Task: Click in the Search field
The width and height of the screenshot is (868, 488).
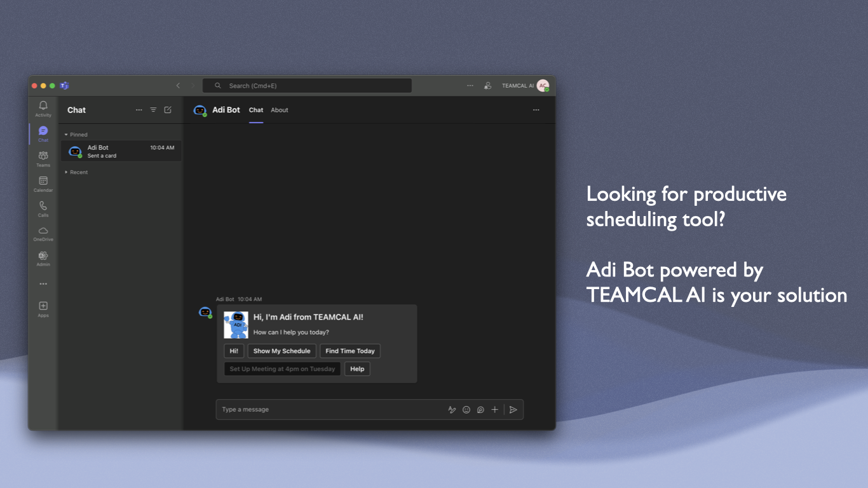Action: 307,86
